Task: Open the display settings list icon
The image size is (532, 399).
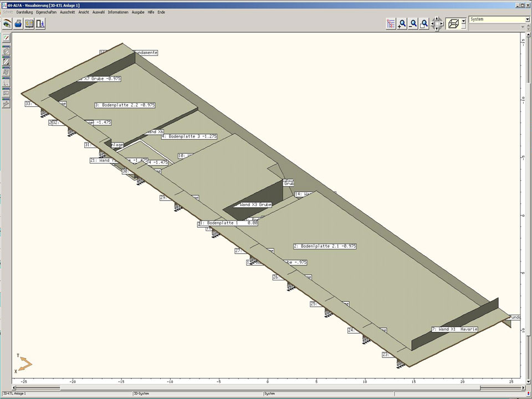Action: pos(391,24)
